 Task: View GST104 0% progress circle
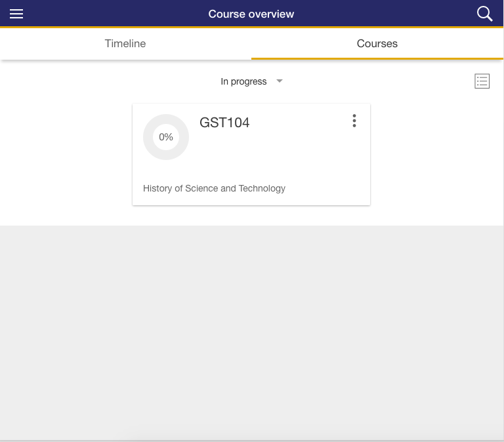click(x=166, y=137)
